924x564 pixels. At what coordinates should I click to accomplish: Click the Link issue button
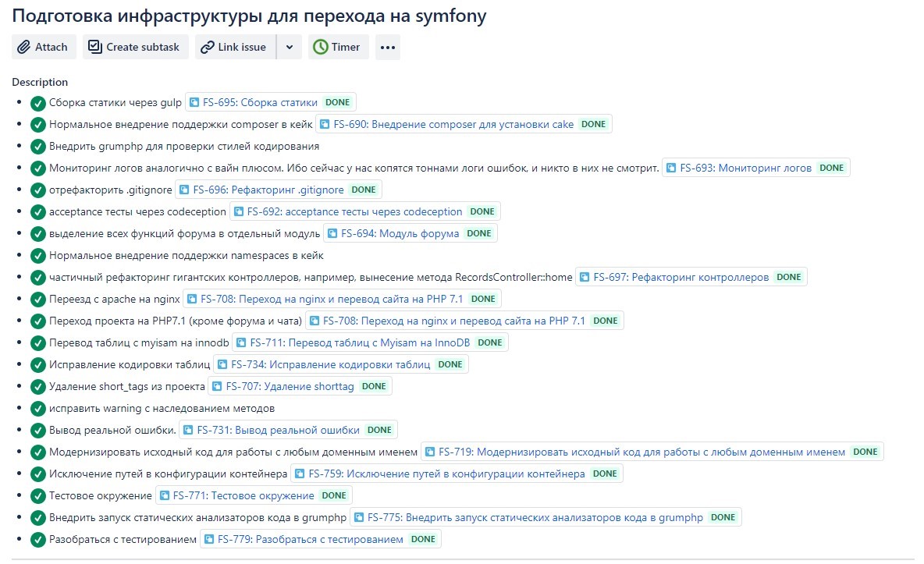pos(235,47)
